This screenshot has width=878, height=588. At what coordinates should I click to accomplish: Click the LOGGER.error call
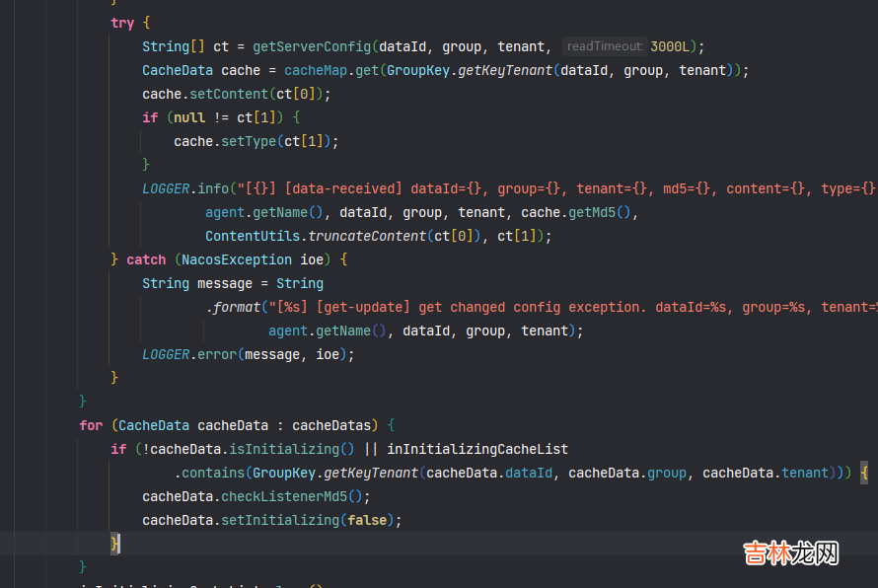(x=189, y=354)
